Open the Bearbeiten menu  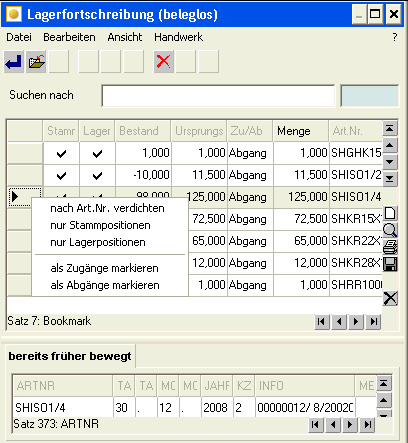click(69, 37)
